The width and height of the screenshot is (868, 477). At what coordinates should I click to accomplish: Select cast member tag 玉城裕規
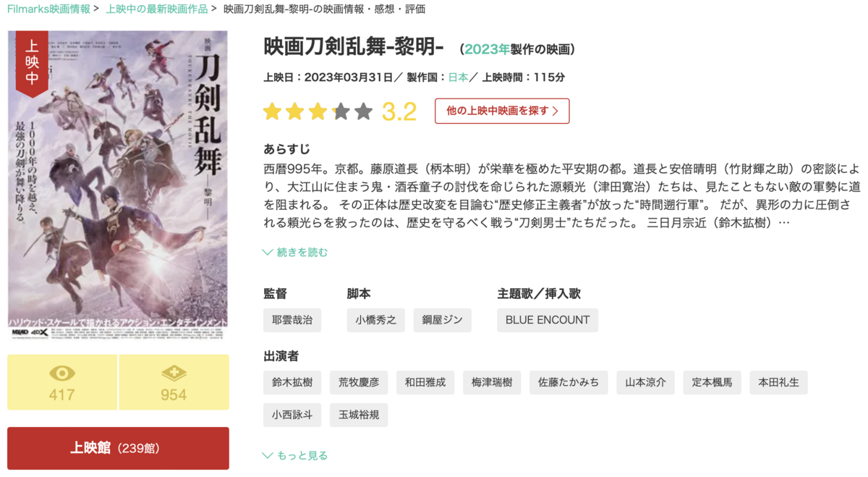(359, 415)
